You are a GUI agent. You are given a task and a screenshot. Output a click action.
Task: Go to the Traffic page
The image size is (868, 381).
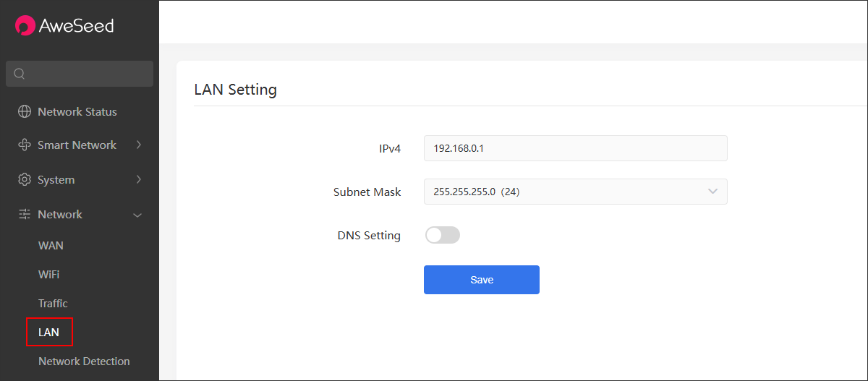tap(53, 304)
